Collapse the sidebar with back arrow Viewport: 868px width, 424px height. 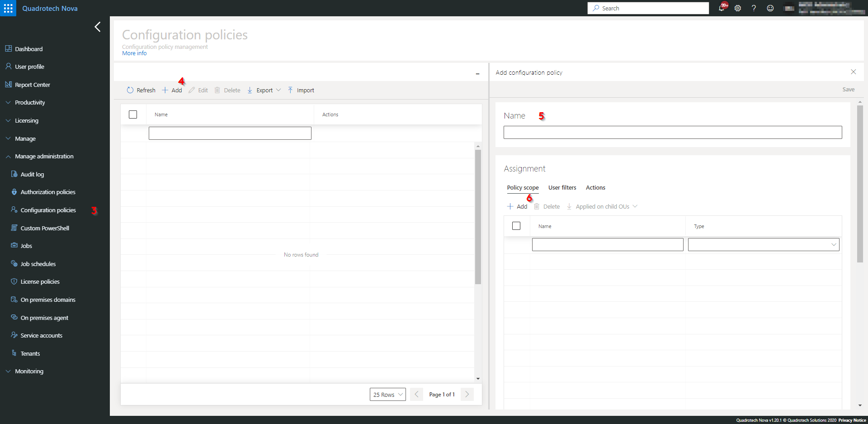(98, 27)
